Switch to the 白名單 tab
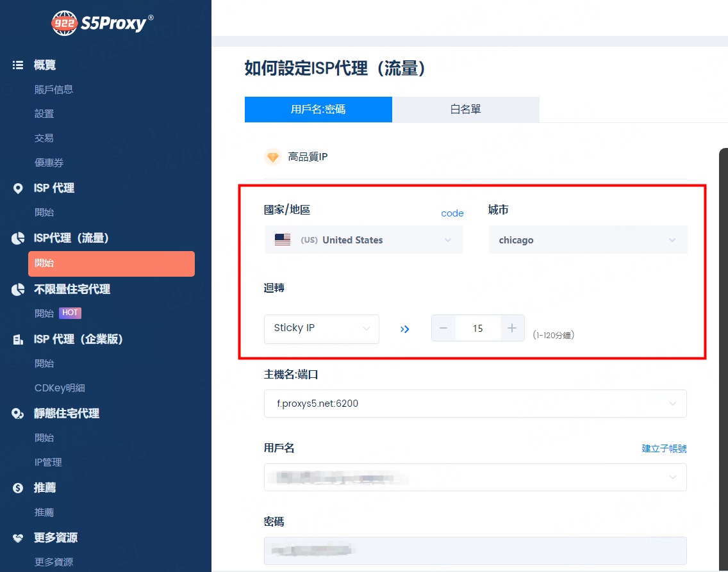728x572 pixels. pyautogui.click(x=466, y=110)
